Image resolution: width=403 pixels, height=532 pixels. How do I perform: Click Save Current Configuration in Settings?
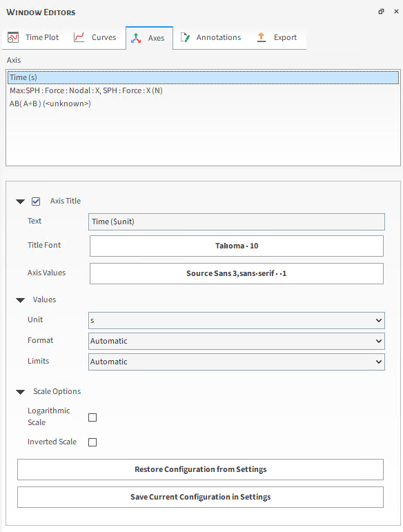click(201, 497)
